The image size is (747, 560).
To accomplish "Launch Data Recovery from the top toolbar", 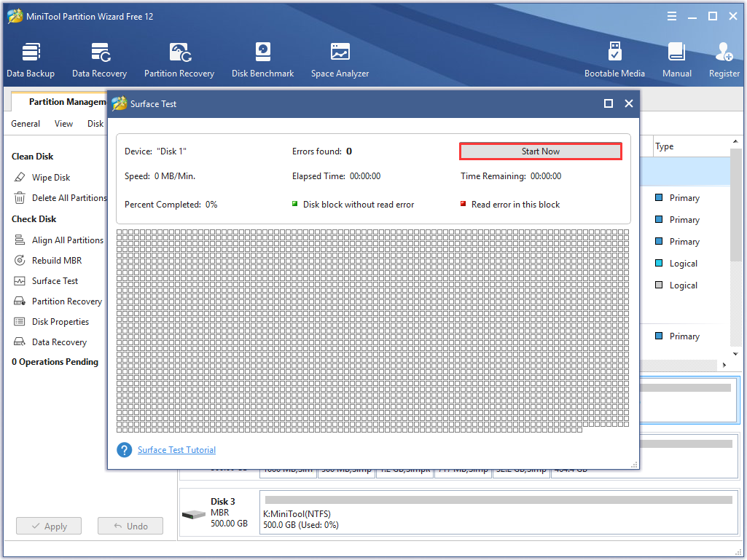I will click(x=100, y=60).
